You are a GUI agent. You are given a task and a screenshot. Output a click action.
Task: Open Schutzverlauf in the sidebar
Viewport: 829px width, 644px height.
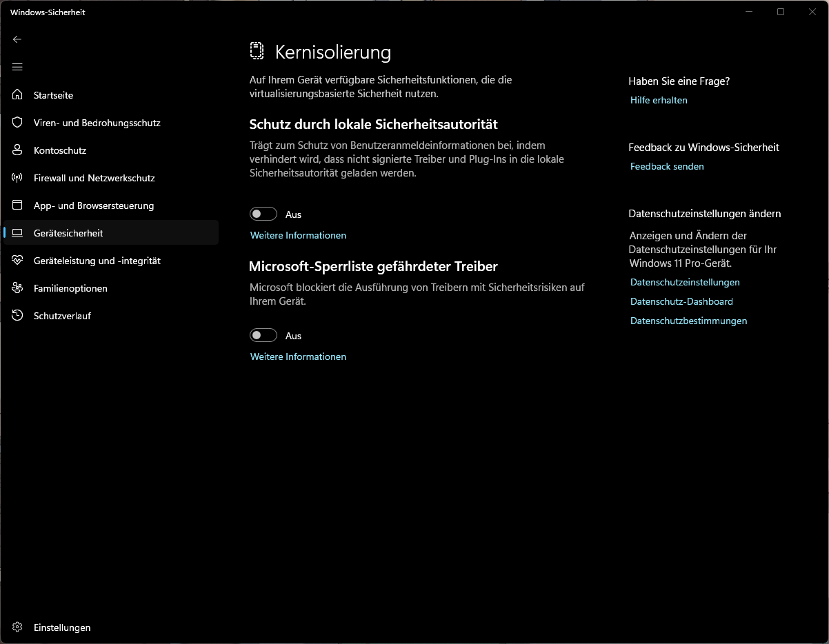point(111,316)
